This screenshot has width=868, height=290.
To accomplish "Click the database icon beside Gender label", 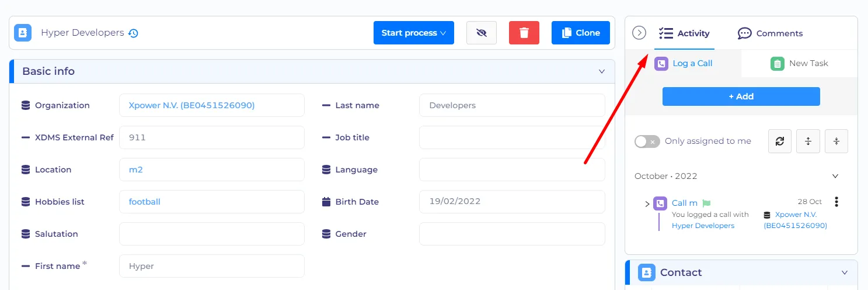I will [x=326, y=234].
